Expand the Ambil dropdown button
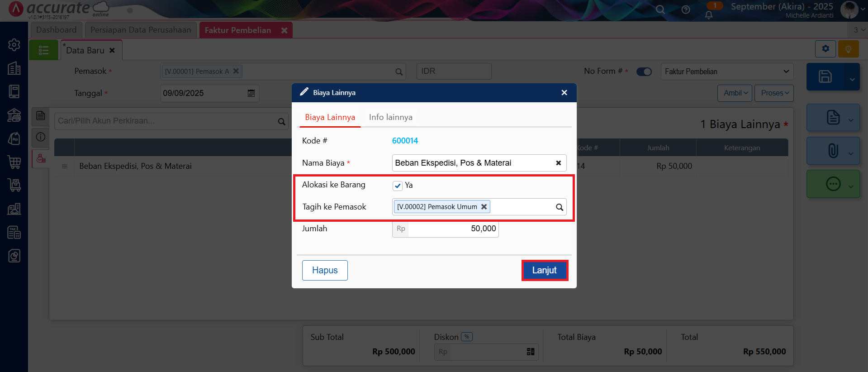Screen dimensions: 868x372 [x=735, y=93]
